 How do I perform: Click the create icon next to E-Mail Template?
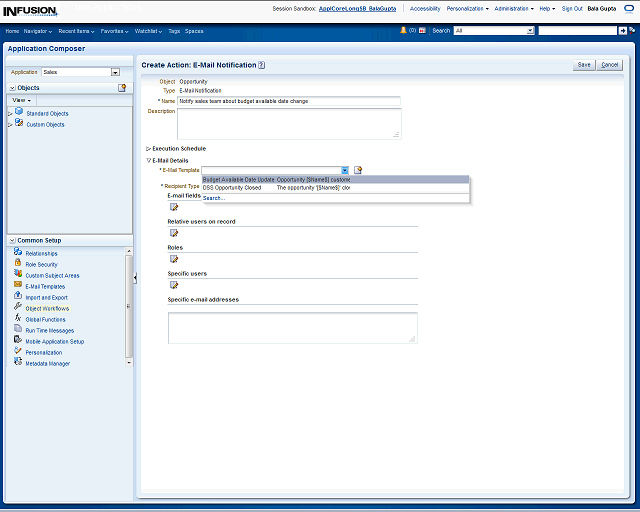358,170
